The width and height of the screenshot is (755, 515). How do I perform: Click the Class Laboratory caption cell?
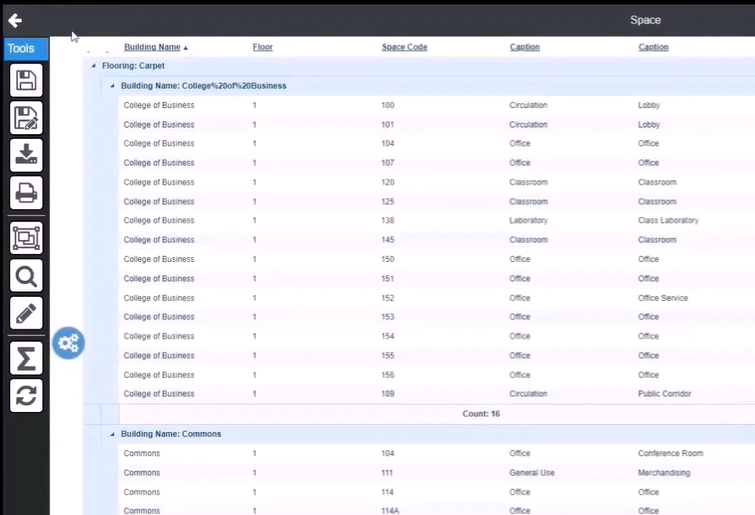668,220
